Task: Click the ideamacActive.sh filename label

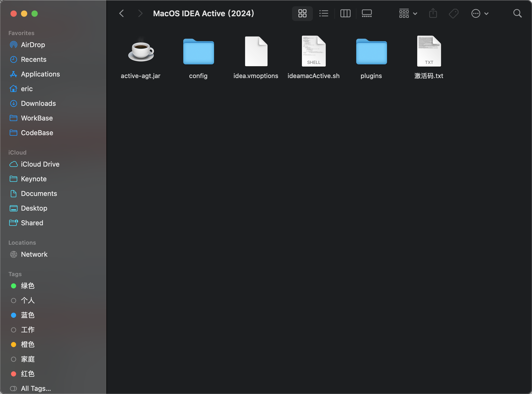Action: [313, 76]
